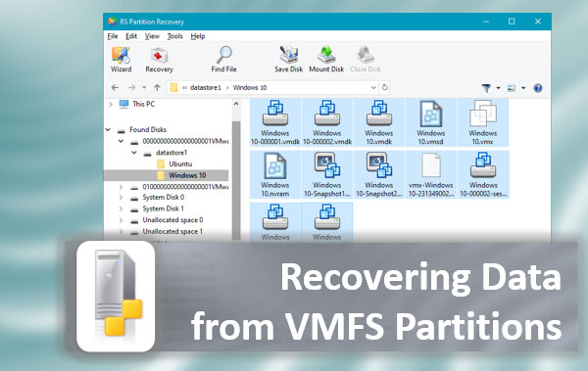Click the greyed Close Disk icon
The width and height of the screenshot is (588, 371).
coord(365,59)
